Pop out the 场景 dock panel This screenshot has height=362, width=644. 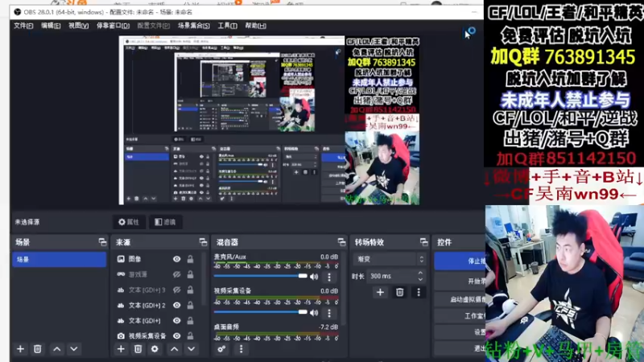pyautogui.click(x=102, y=242)
